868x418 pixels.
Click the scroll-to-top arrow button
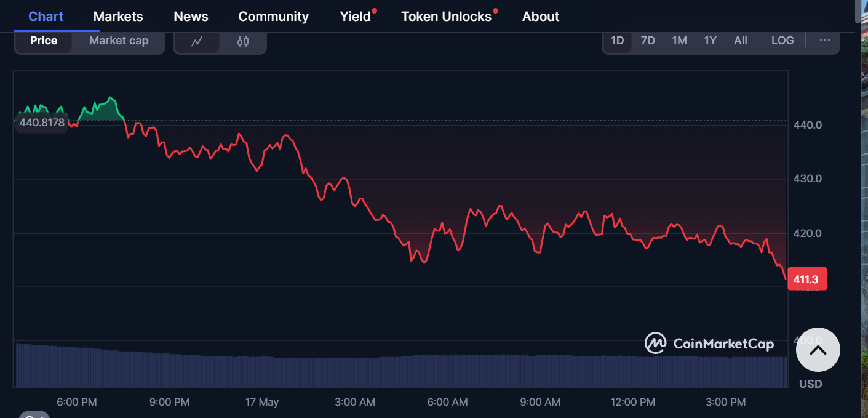818,350
